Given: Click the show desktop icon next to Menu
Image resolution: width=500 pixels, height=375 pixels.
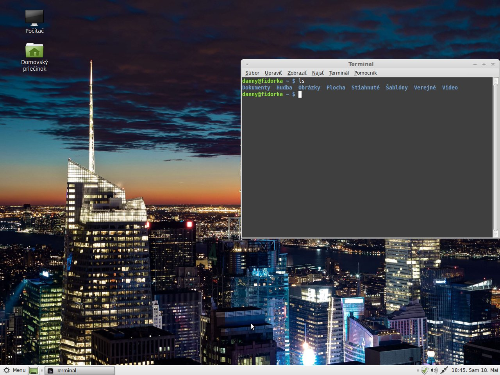Looking at the screenshot, I should [x=33, y=370].
